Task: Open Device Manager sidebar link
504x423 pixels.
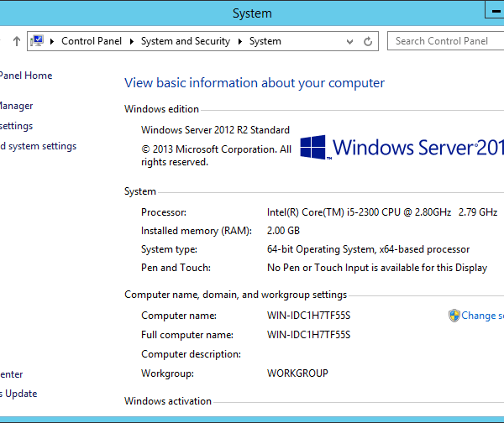Action: point(17,106)
